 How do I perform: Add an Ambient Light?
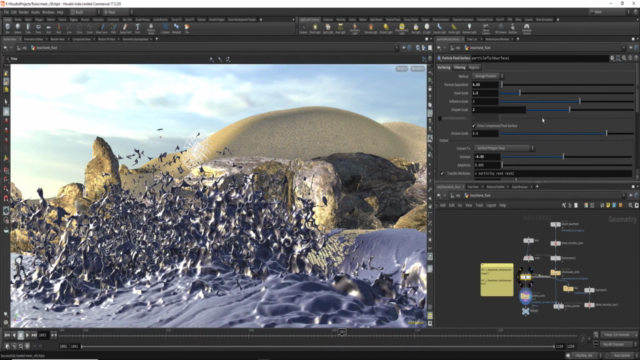coord(469,28)
